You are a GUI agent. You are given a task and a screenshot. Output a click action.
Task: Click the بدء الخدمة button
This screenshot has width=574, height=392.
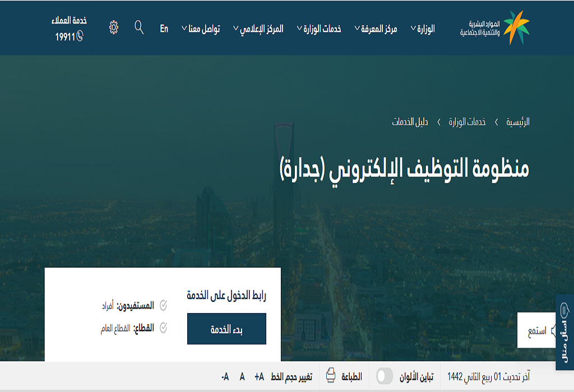(x=226, y=329)
